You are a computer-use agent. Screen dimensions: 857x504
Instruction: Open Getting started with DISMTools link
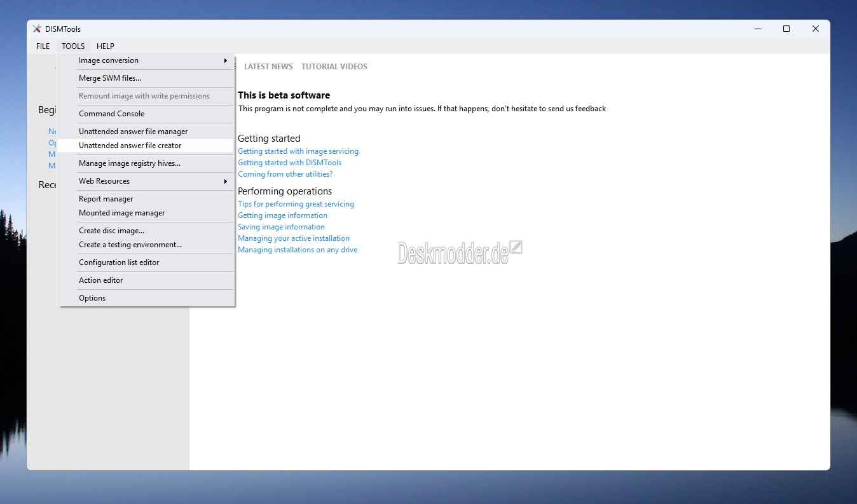click(289, 163)
